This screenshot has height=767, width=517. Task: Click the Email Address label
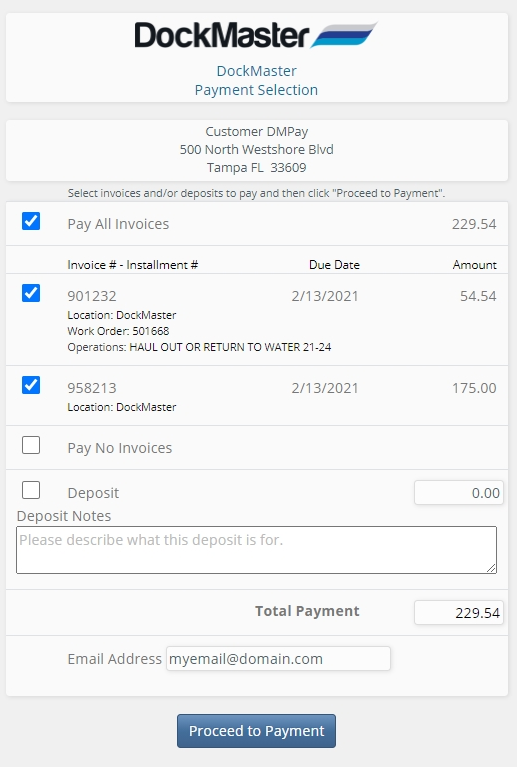pos(114,659)
